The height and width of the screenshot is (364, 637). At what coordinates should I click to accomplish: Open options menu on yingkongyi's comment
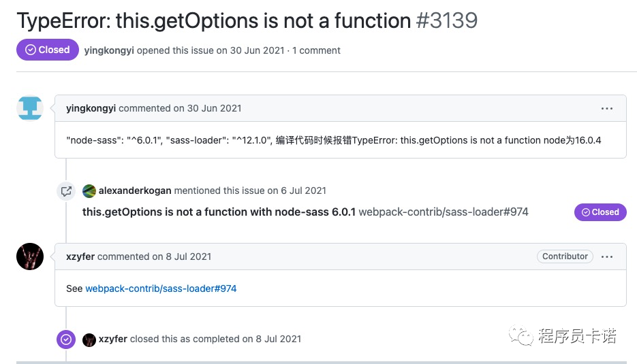[x=607, y=108]
